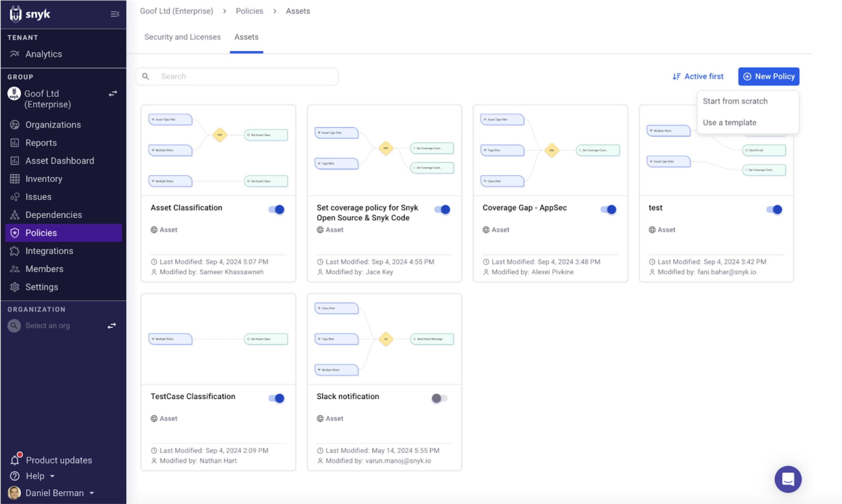Click the Policies breadcrumb link

click(x=249, y=11)
